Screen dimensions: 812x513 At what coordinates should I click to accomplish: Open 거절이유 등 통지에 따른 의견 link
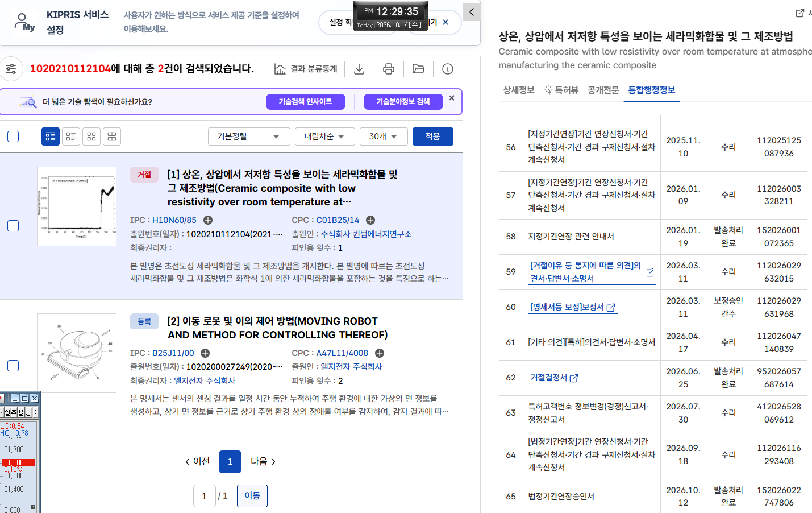[592, 272]
